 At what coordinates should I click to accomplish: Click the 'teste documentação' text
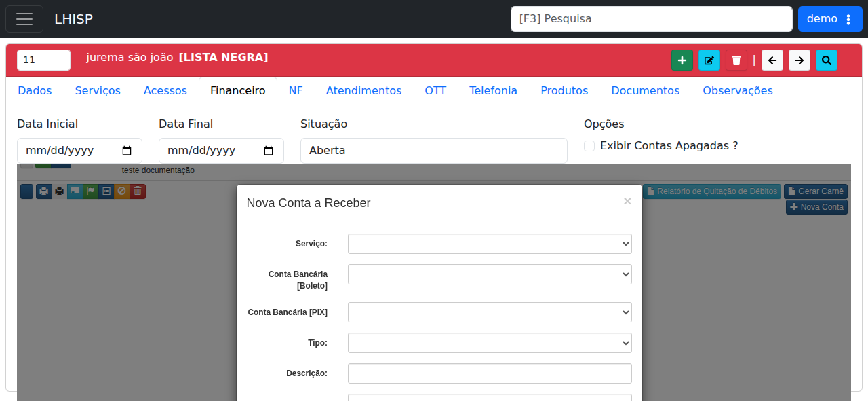[158, 170]
